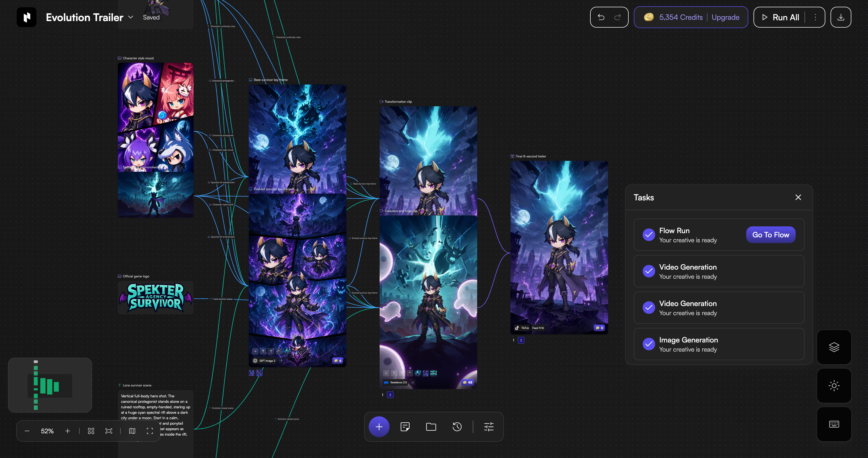868x458 pixels.
Task: Click plus input icon on Evolved key frame node
Action: [x=256, y=352]
